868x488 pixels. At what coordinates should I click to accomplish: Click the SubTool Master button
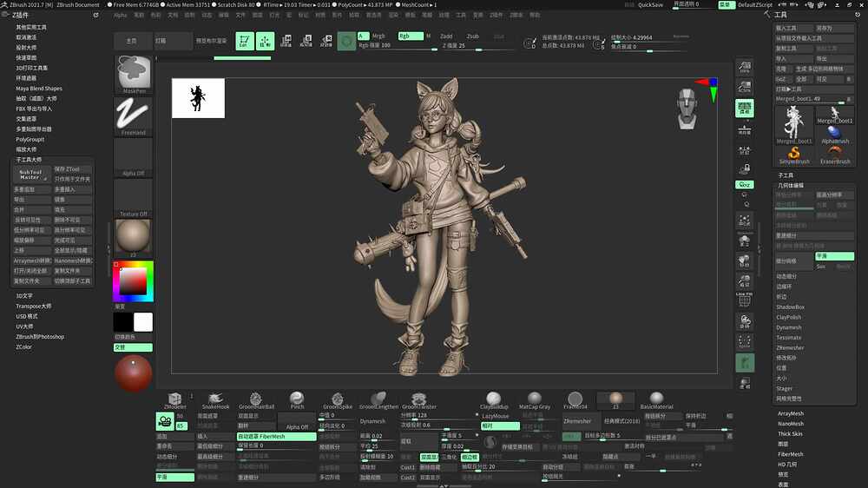(x=31, y=175)
